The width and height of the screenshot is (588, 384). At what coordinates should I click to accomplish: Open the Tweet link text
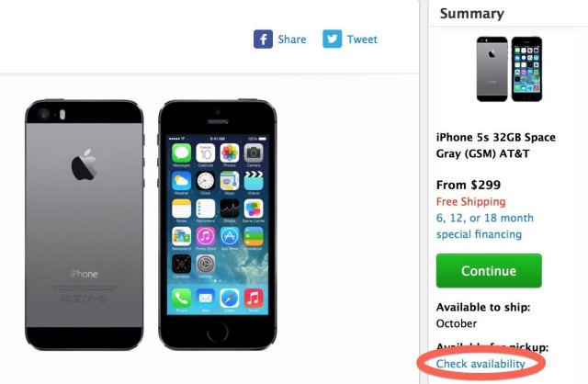(x=362, y=40)
